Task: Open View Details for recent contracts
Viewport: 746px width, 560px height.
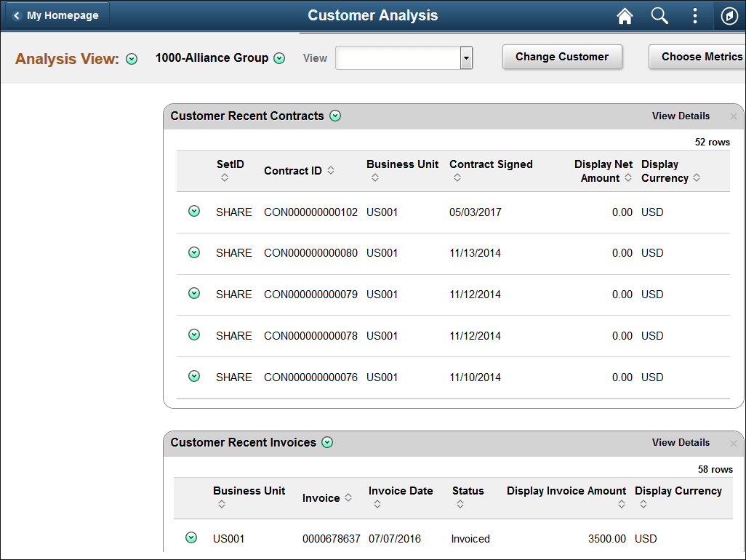Action: 680,116
